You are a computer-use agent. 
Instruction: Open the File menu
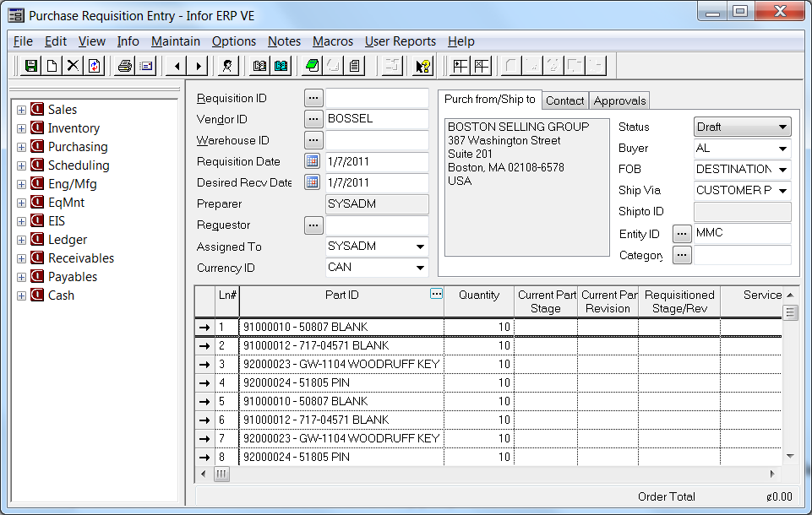pos(23,41)
